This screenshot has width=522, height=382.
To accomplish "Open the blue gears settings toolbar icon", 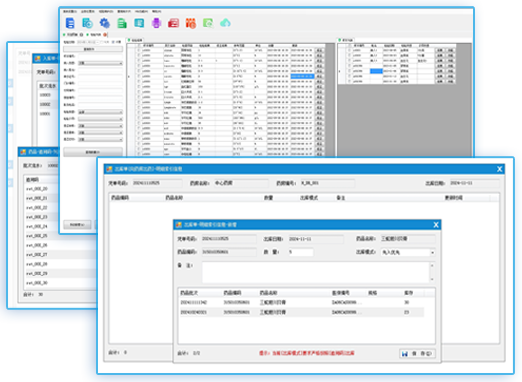I will pos(105,23).
